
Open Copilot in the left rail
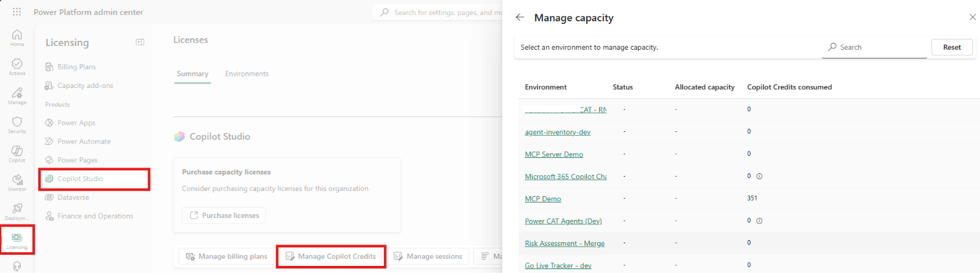tap(17, 155)
